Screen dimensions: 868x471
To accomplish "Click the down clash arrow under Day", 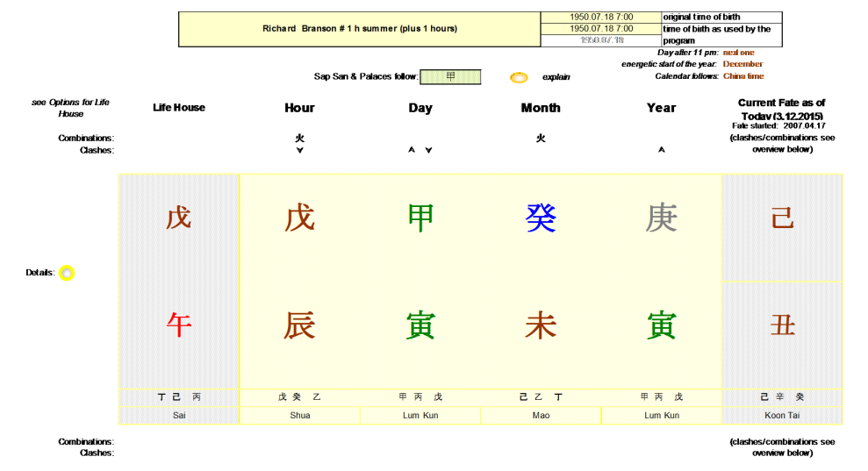I will (x=428, y=150).
